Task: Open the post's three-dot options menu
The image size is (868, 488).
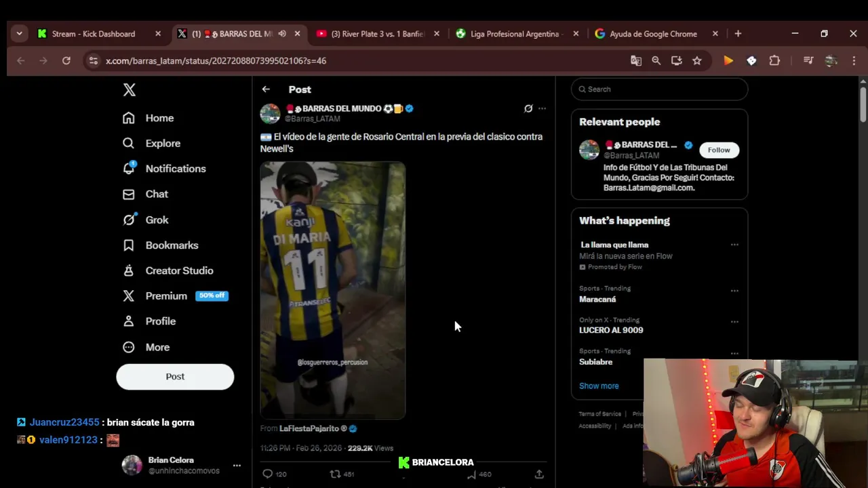Action: [542, 108]
